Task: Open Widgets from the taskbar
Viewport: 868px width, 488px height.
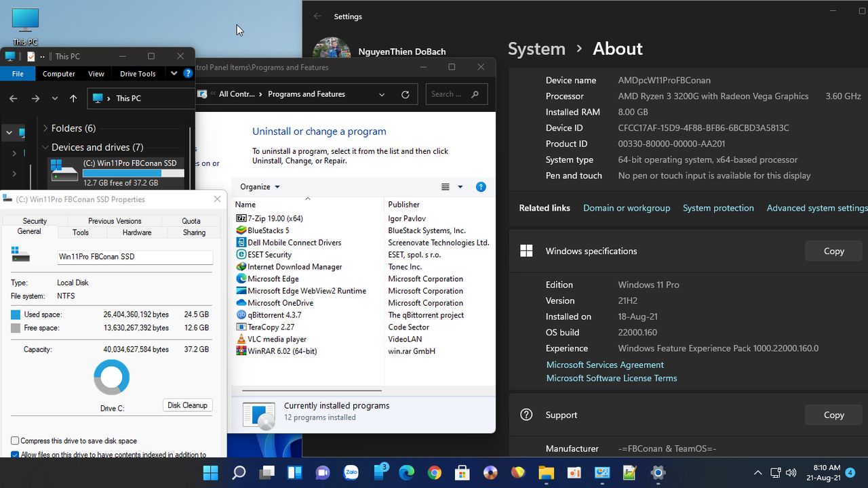Action: (294, 472)
